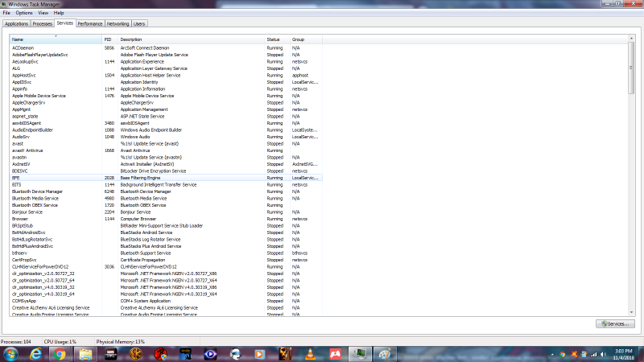644x362 pixels.
Task: Click the Services... button
Action: (x=615, y=324)
